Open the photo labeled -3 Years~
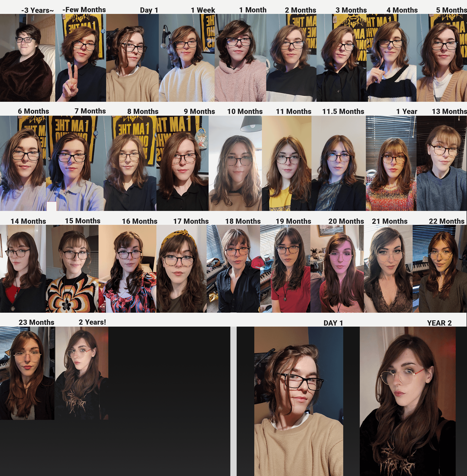 pos(27,58)
